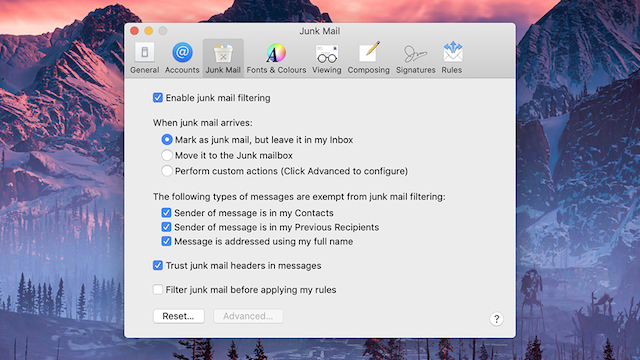Open the General preferences pane
Viewport: 640px width, 360px height.
pyautogui.click(x=144, y=58)
